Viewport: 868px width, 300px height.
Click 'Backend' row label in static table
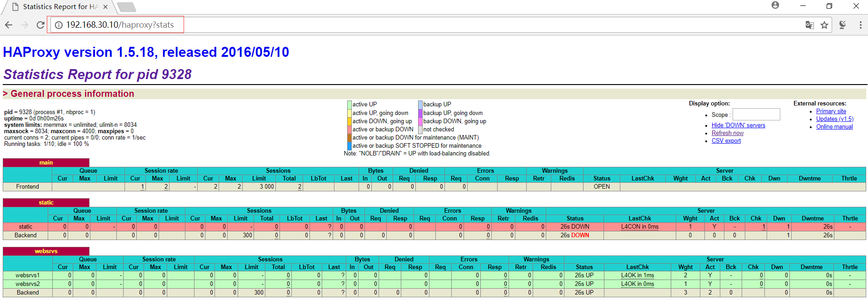pos(25,235)
